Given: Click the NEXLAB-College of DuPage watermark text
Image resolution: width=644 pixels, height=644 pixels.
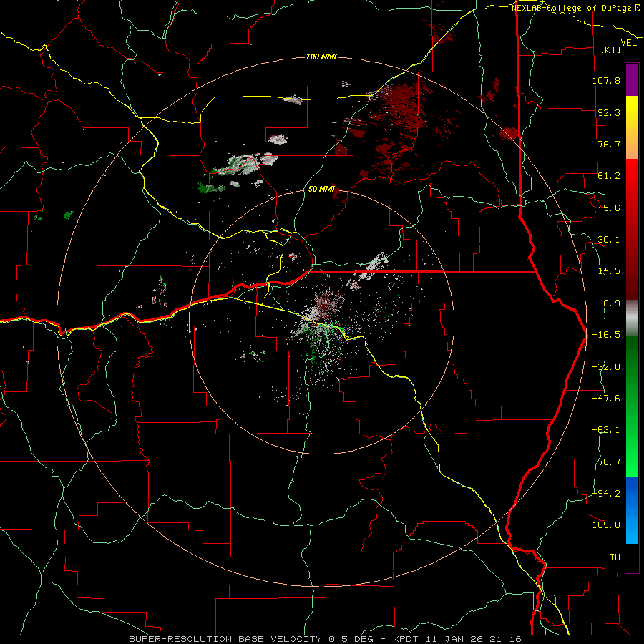Looking at the screenshot, I should click(575, 8).
